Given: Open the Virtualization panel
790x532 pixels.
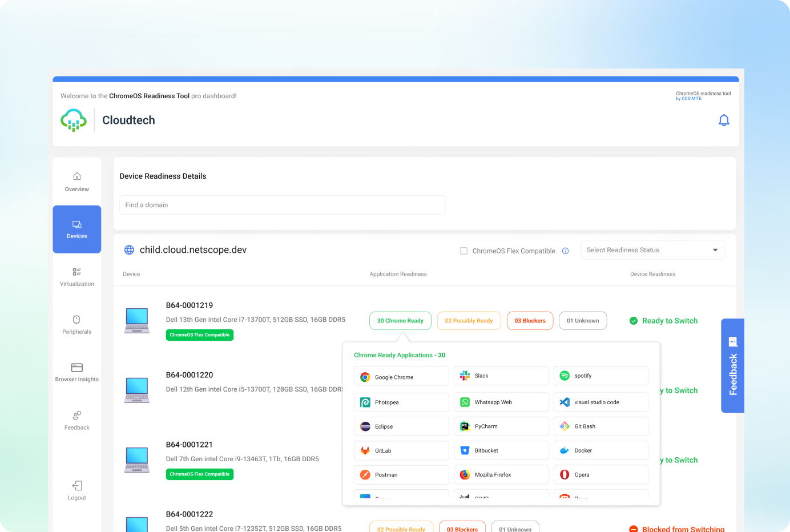Looking at the screenshot, I should [x=76, y=278].
